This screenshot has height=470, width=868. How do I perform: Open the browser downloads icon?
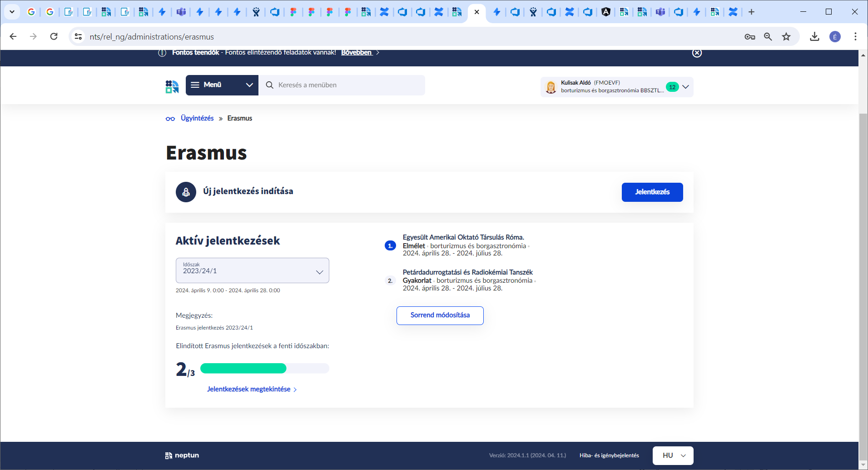tap(814, 37)
